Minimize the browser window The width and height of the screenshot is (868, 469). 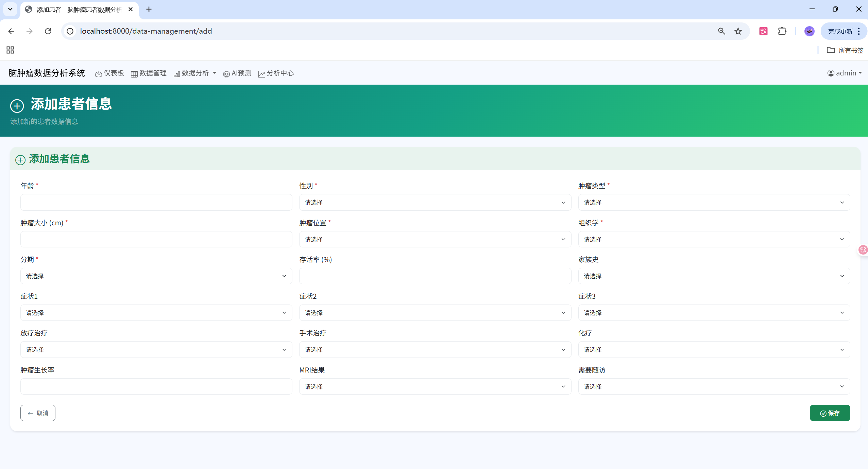click(x=812, y=9)
